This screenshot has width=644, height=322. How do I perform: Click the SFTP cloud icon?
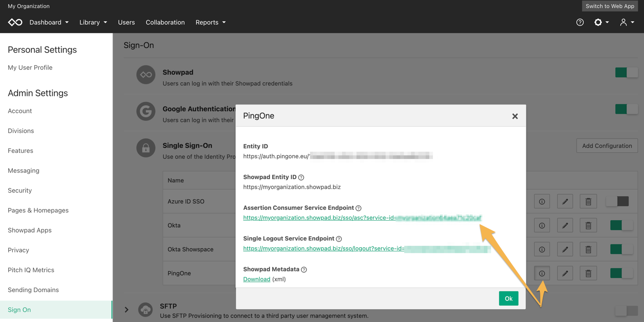(x=146, y=310)
